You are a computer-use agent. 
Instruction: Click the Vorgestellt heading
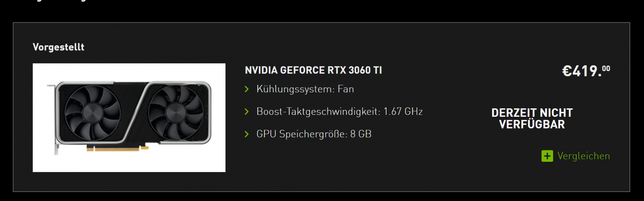click(58, 47)
